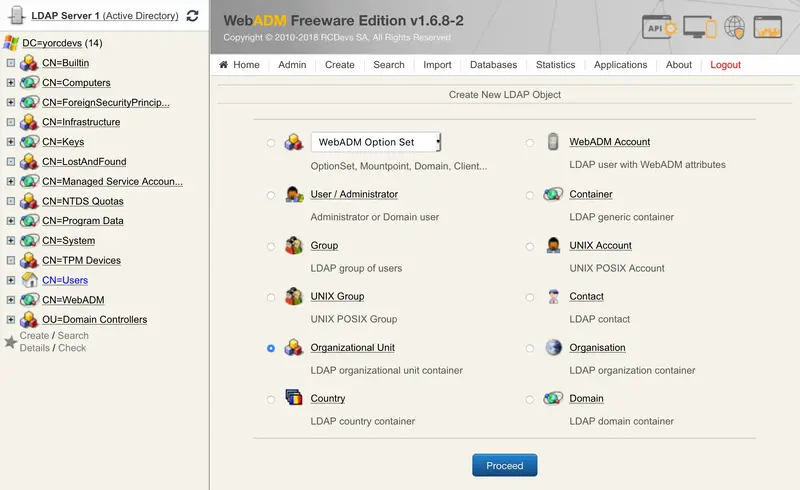Click the Domain globe icon
The height and width of the screenshot is (490, 800).
(x=553, y=398)
